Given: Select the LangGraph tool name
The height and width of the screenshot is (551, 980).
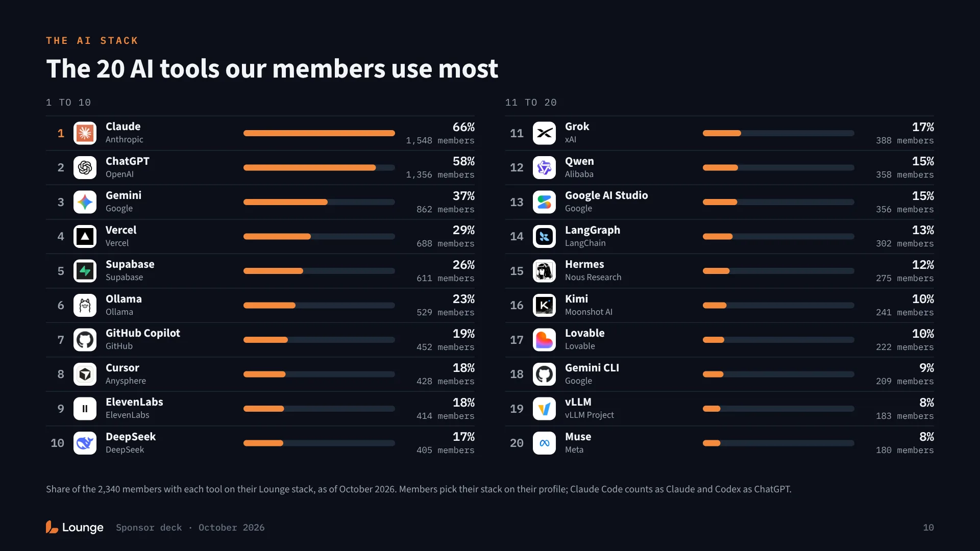Looking at the screenshot, I should coord(593,230).
